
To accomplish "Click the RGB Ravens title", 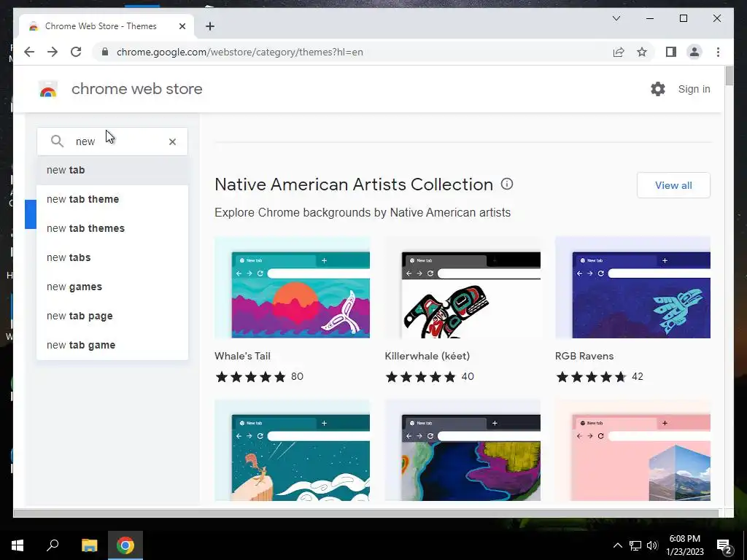I will pos(584,356).
